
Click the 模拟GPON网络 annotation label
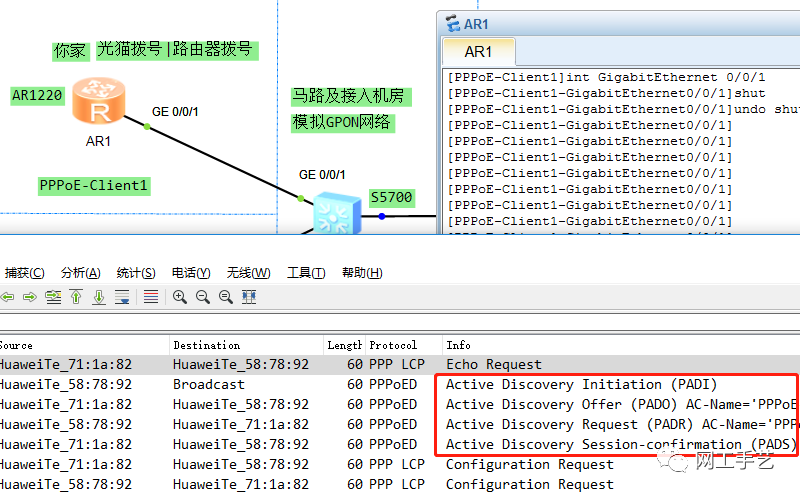coord(342,122)
